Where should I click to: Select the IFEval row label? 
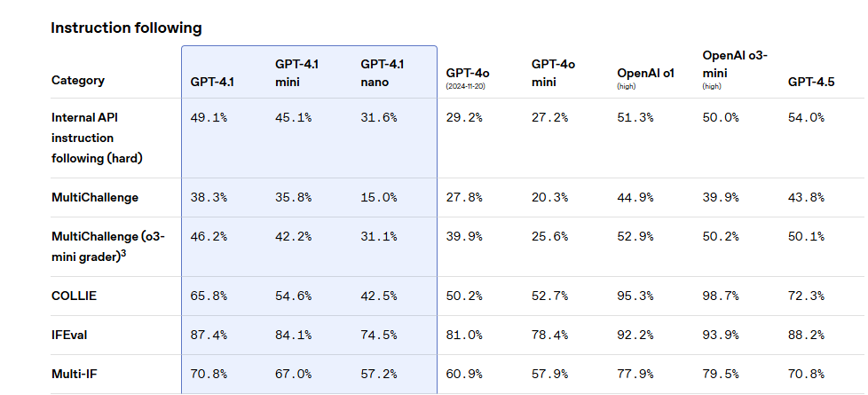click(71, 335)
